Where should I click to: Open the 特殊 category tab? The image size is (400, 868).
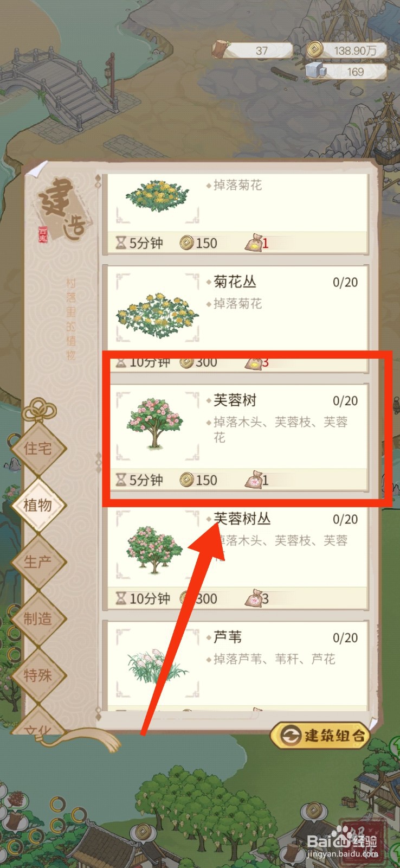click(37, 675)
